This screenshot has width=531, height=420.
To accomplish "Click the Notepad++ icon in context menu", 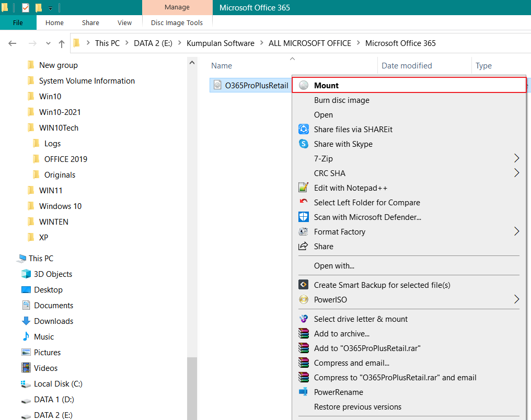I will 304,188.
